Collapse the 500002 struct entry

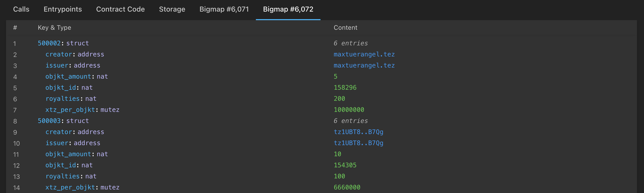pyautogui.click(x=49, y=43)
